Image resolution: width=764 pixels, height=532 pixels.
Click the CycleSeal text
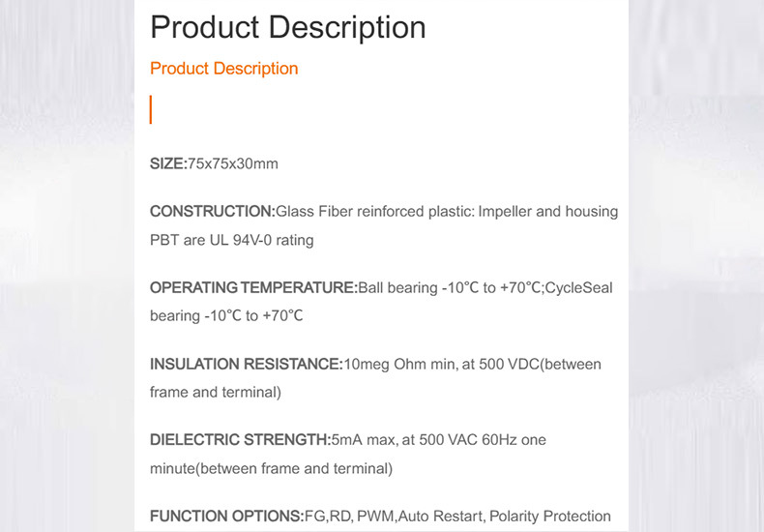578,287
